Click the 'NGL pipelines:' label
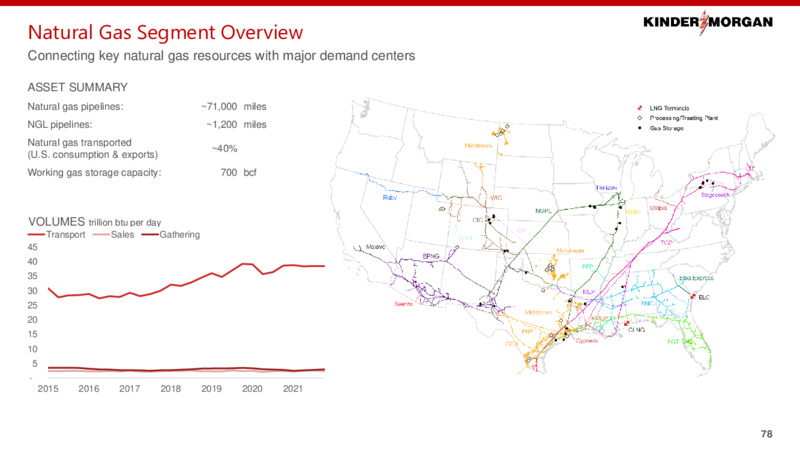The width and height of the screenshot is (800, 450). click(60, 124)
